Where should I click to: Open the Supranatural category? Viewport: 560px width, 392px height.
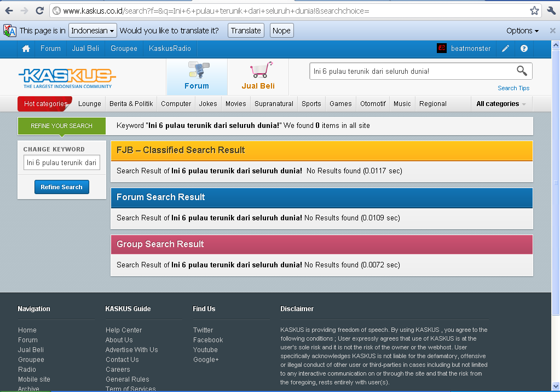pos(274,104)
